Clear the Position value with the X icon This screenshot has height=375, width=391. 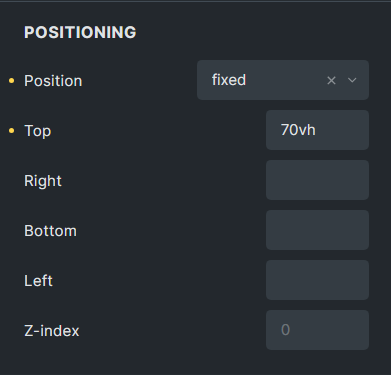click(x=331, y=80)
